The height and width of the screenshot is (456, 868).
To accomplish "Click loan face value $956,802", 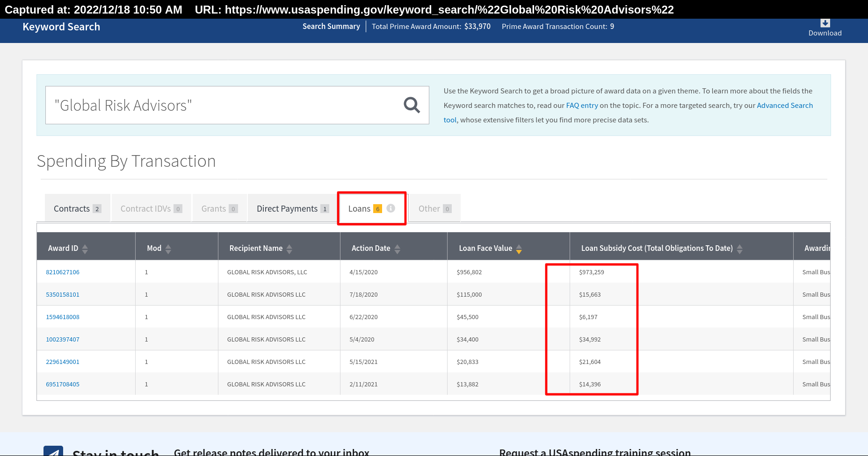I will tap(469, 272).
